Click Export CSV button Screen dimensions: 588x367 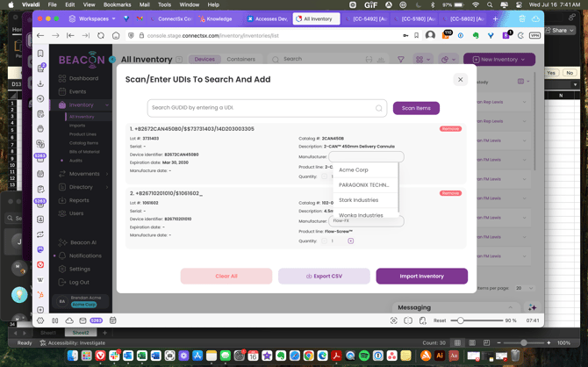[x=324, y=277]
